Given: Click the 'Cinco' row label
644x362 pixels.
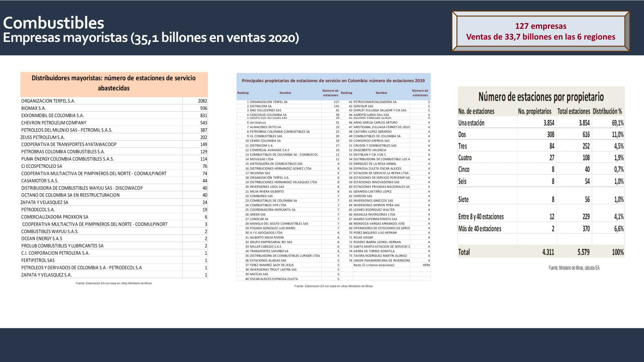Looking at the screenshot, I should click(x=464, y=170).
